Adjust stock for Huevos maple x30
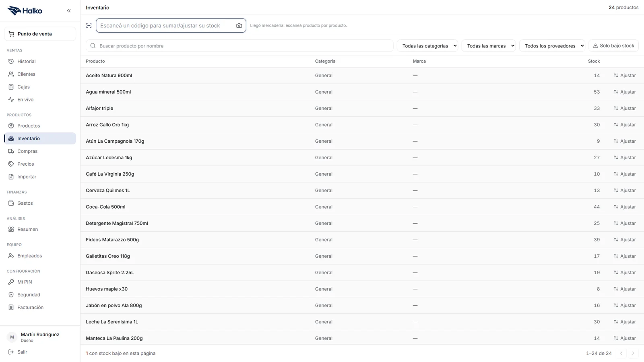This screenshot has height=362, width=644. pyautogui.click(x=625, y=289)
